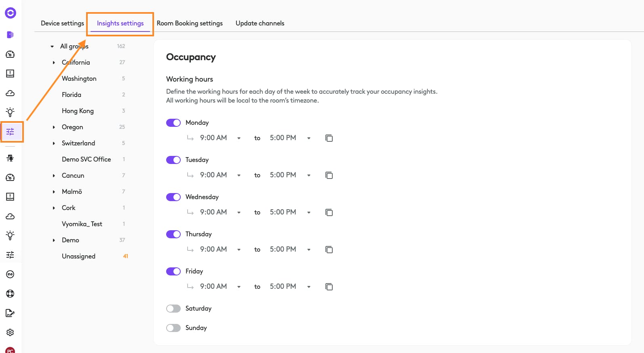This screenshot has width=644, height=353.
Task: Click the Logitech Sync logo icon
Action: (11, 13)
